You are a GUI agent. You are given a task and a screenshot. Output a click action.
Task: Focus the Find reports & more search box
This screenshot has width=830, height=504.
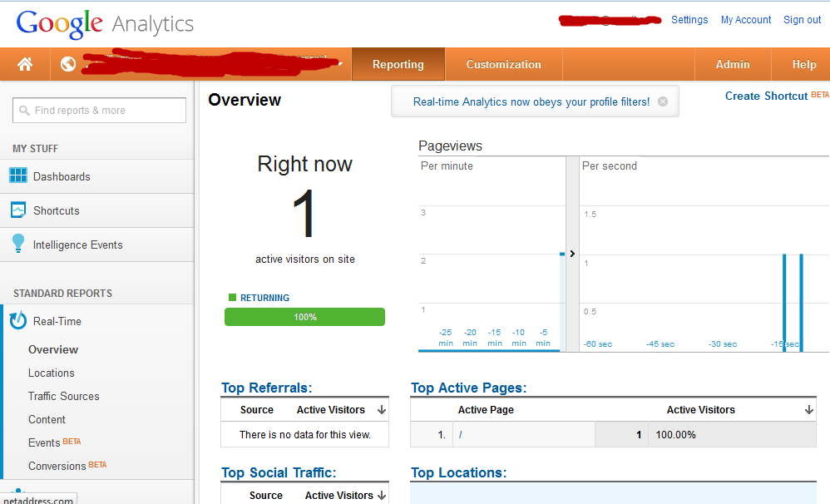pyautogui.click(x=100, y=110)
